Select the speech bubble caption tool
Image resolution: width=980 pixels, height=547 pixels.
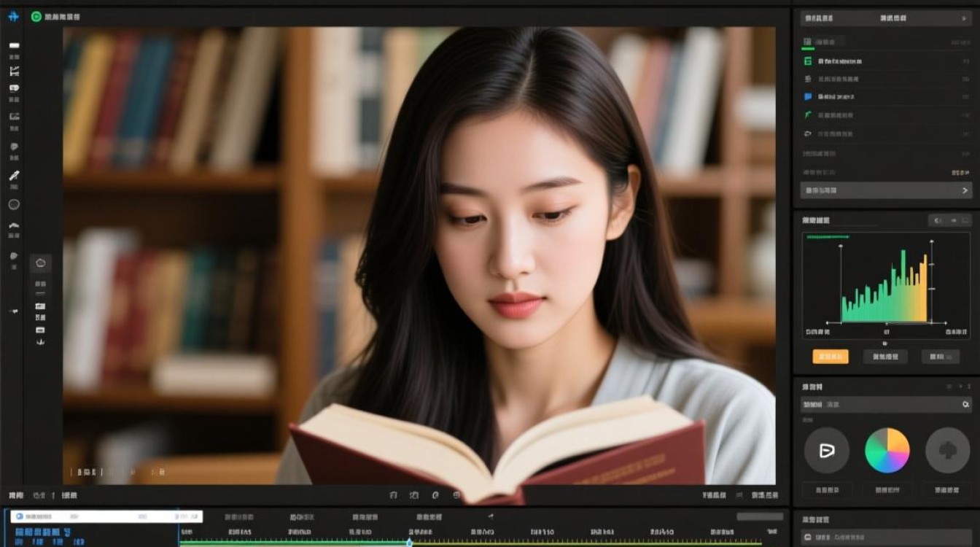pyautogui.click(x=14, y=88)
